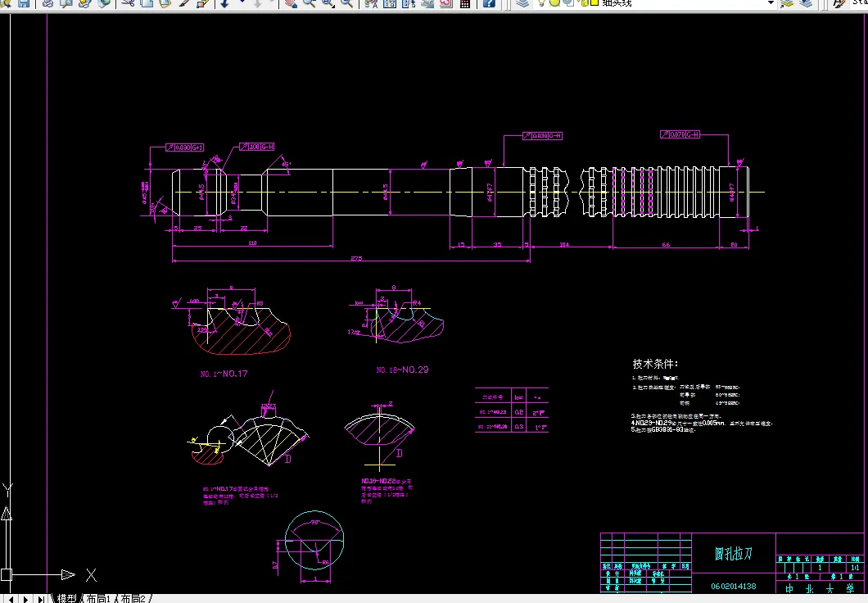Click the UCS icon X axis label
This screenshot has width=868, height=603.
pyautogui.click(x=92, y=575)
